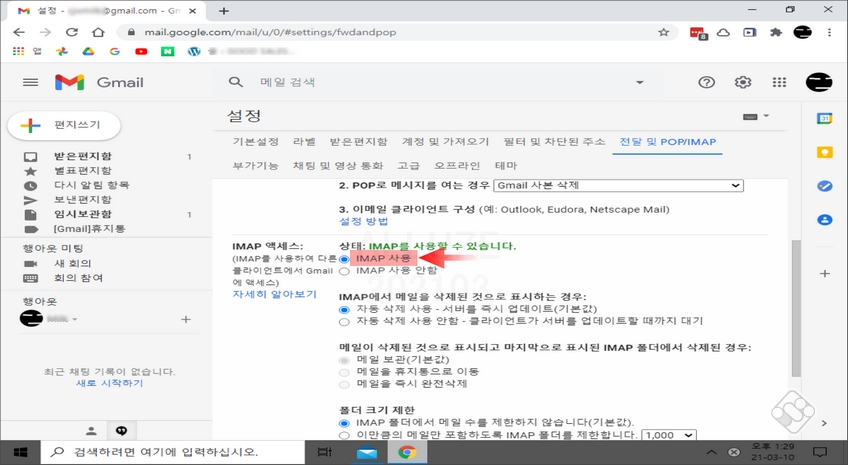Open the Naver bookmark icon
The width and height of the screenshot is (848, 465).
tap(168, 51)
